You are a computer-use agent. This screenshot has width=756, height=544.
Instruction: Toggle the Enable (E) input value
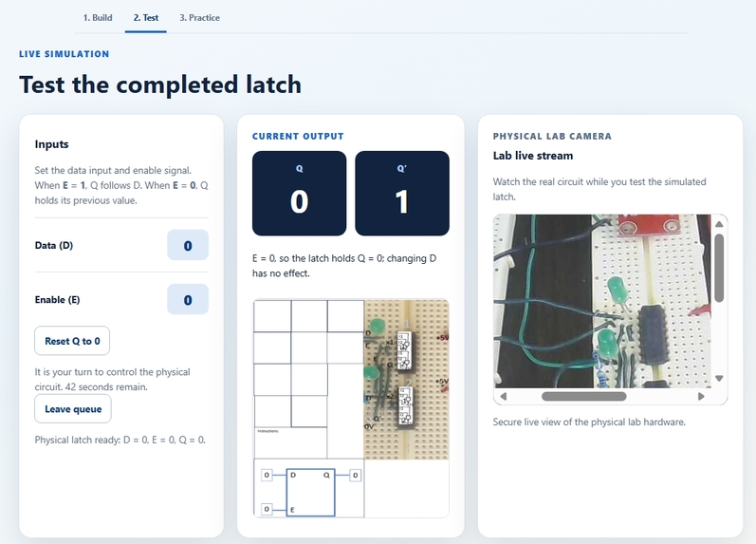(188, 300)
